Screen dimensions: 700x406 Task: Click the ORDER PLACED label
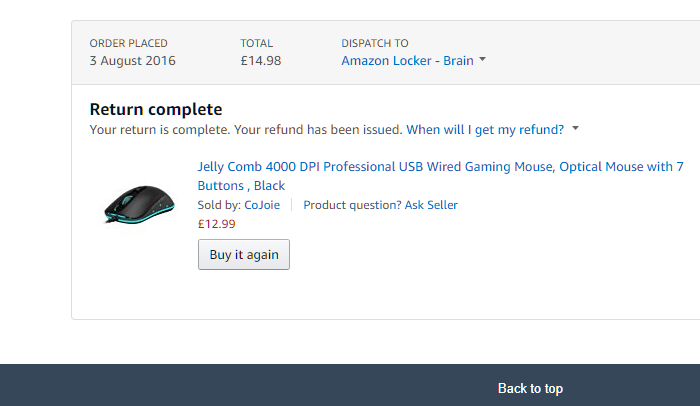click(129, 43)
